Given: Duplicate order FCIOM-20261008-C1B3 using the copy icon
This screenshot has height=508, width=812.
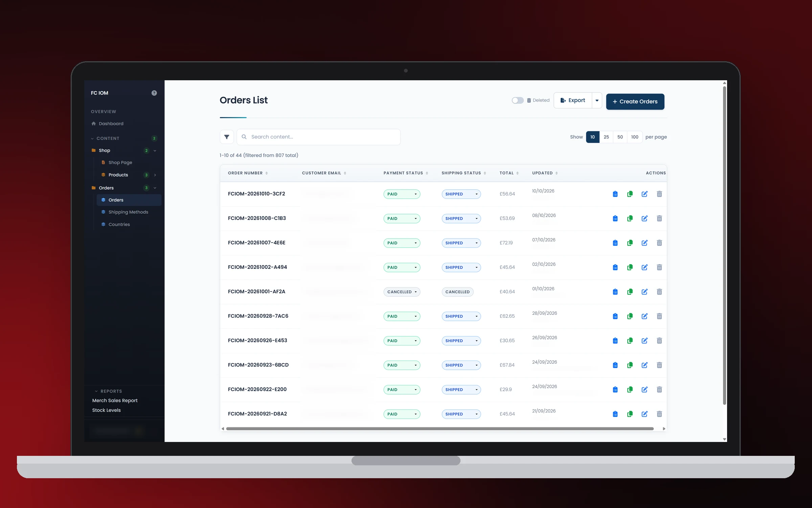Looking at the screenshot, I should pyautogui.click(x=630, y=218).
